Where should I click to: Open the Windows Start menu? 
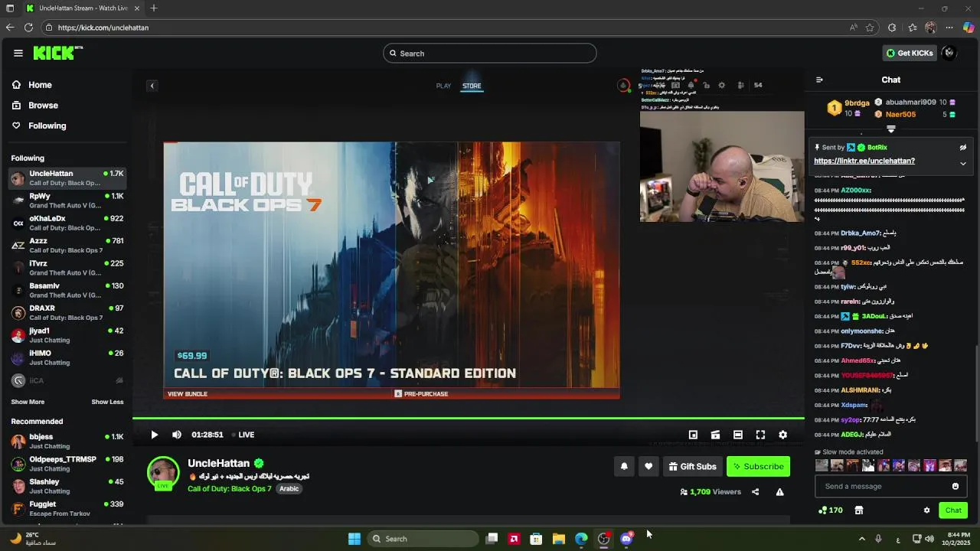tap(354, 539)
